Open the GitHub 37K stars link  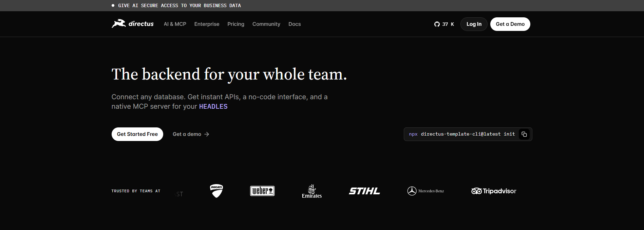444,24
